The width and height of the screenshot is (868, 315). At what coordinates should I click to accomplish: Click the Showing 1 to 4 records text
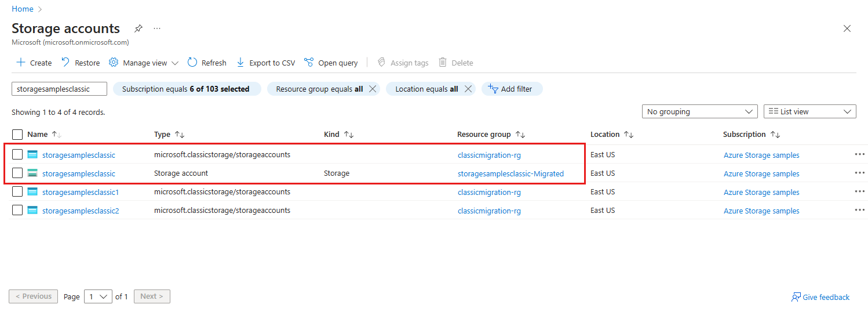(59, 112)
